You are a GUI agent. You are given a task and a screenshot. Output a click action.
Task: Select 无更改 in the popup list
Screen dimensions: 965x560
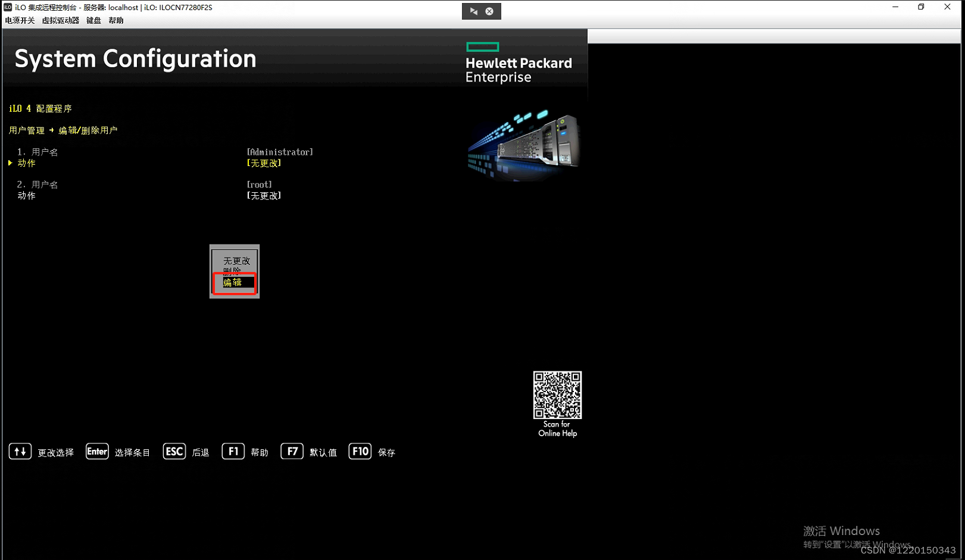pos(236,261)
